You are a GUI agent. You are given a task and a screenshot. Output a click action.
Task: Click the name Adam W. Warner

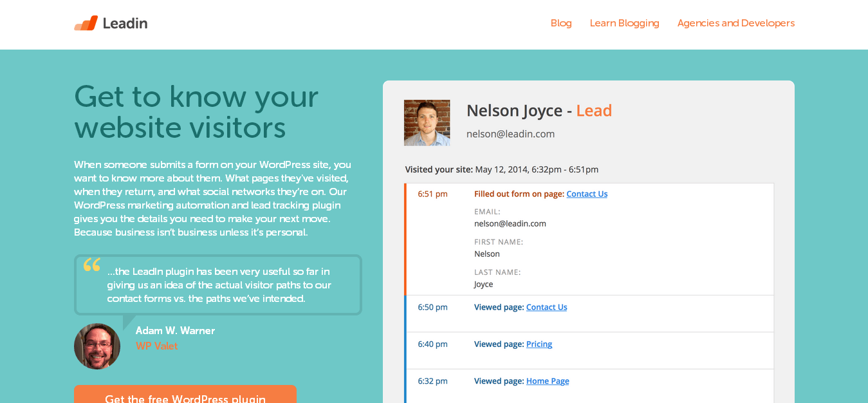click(175, 331)
